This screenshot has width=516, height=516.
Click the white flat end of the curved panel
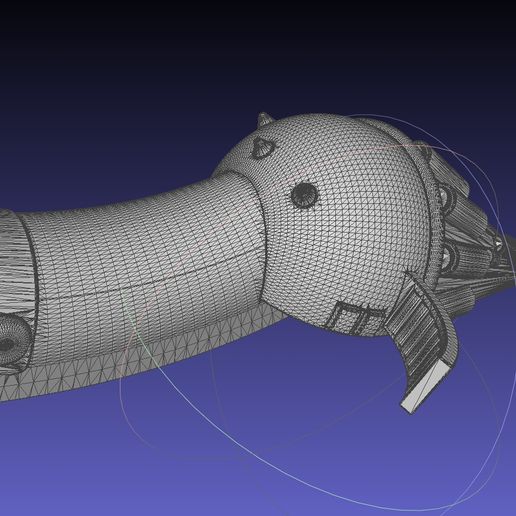tap(425, 386)
